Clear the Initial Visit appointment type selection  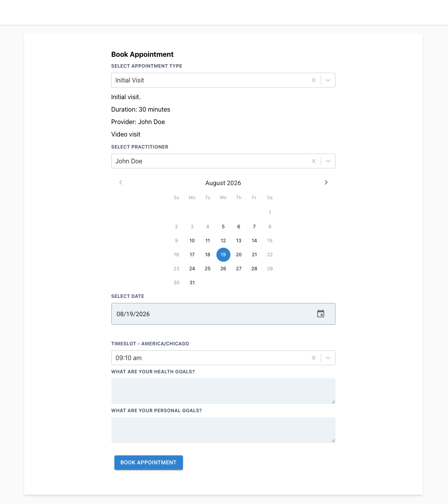(314, 80)
